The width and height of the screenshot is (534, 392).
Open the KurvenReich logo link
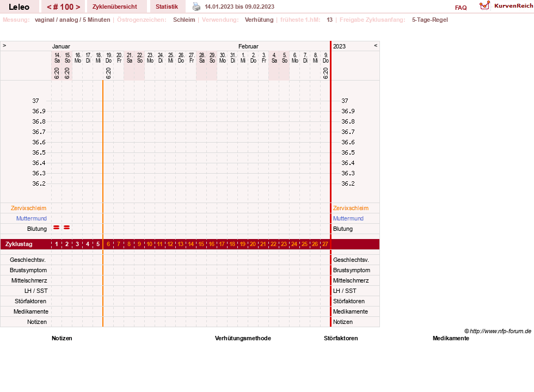click(x=506, y=6)
